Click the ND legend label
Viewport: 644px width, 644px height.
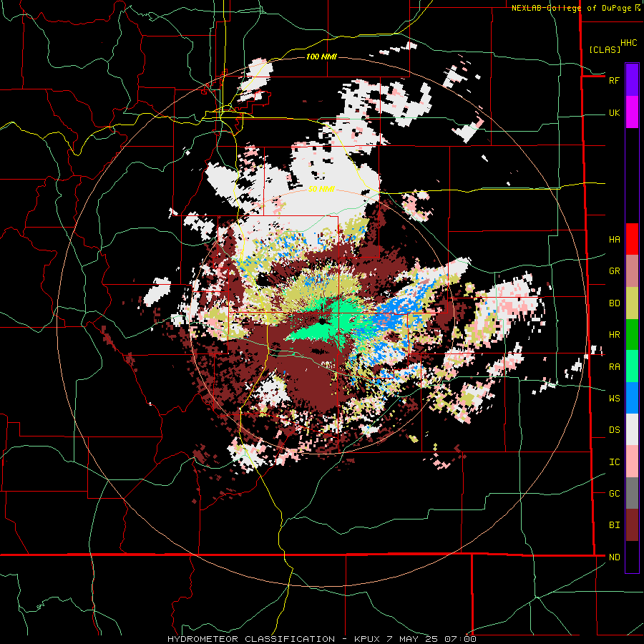[x=614, y=557]
